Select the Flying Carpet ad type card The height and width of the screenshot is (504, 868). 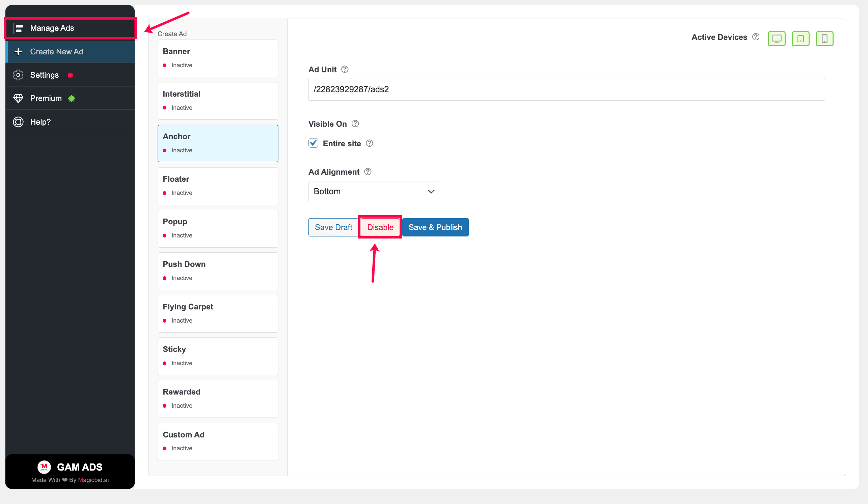tap(218, 314)
